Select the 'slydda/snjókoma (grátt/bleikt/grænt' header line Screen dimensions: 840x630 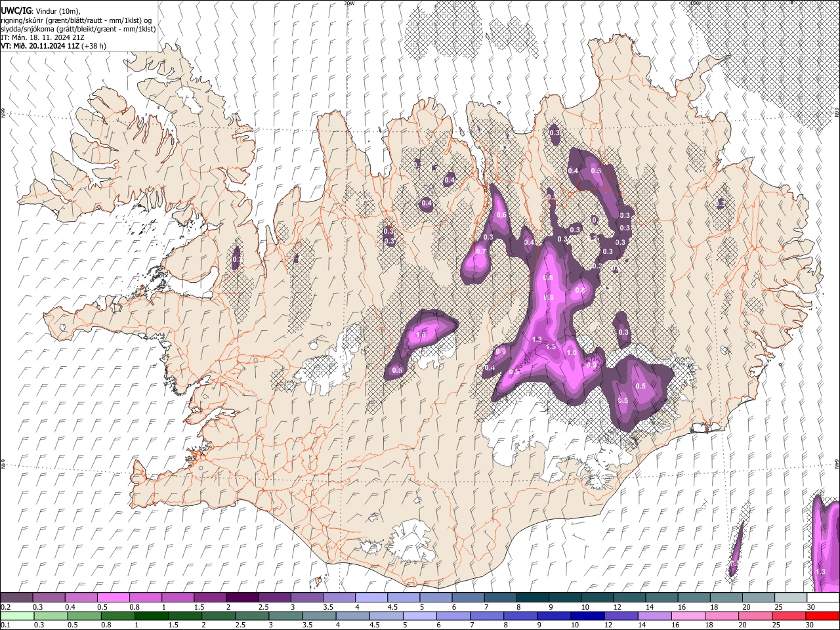coord(78,29)
